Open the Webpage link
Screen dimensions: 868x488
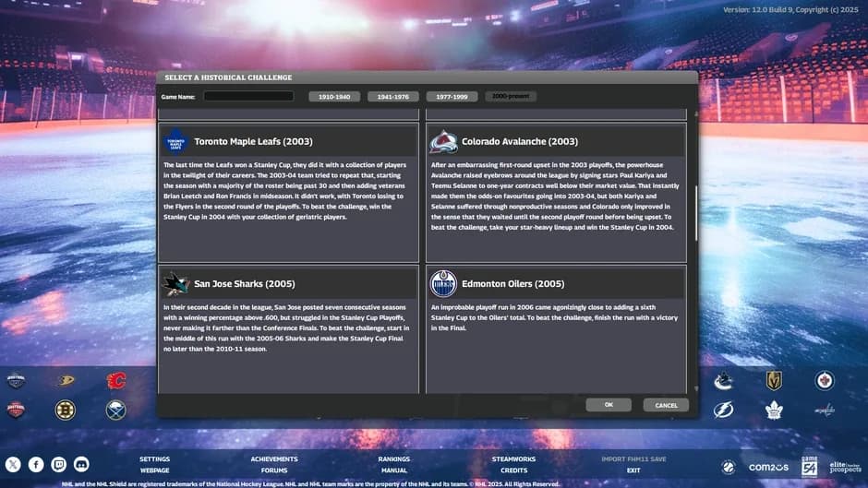coord(154,470)
